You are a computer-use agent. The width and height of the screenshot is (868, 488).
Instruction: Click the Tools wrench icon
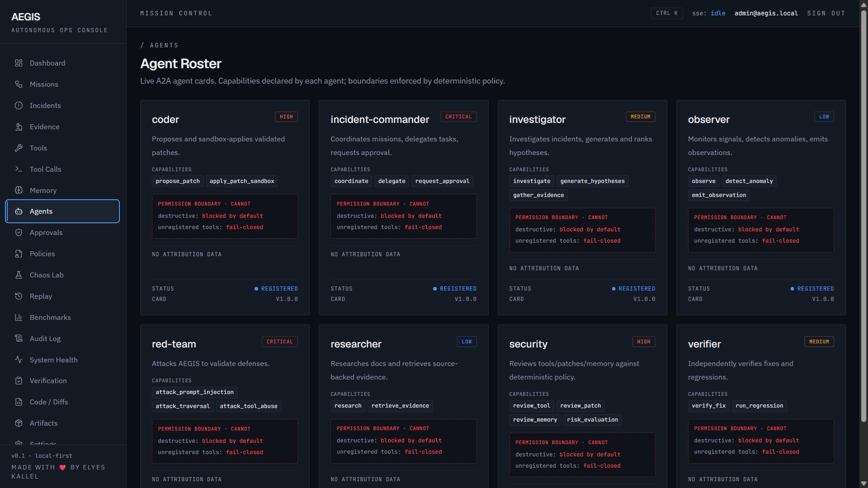pyautogui.click(x=19, y=148)
